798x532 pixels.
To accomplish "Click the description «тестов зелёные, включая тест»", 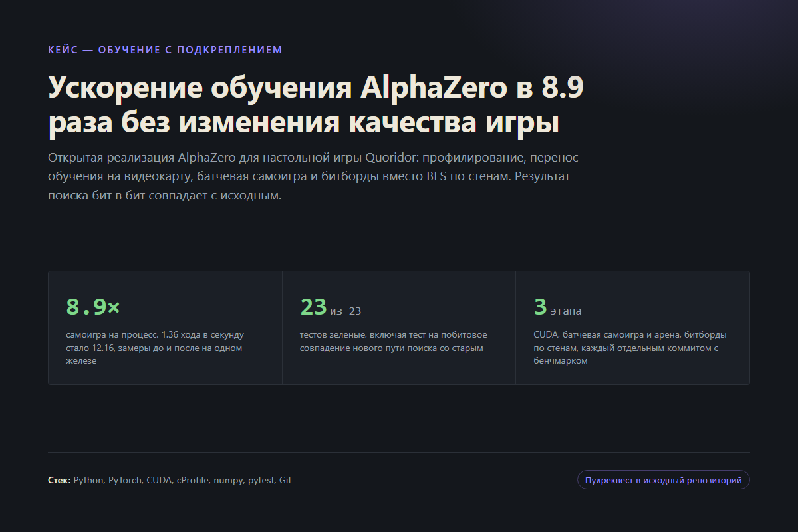I will point(394,342).
